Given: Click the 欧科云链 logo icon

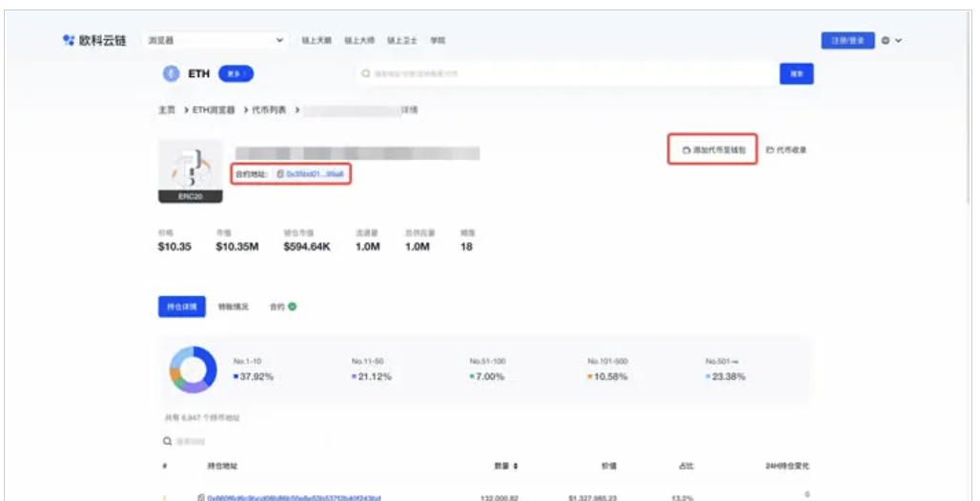Looking at the screenshot, I should [68, 41].
